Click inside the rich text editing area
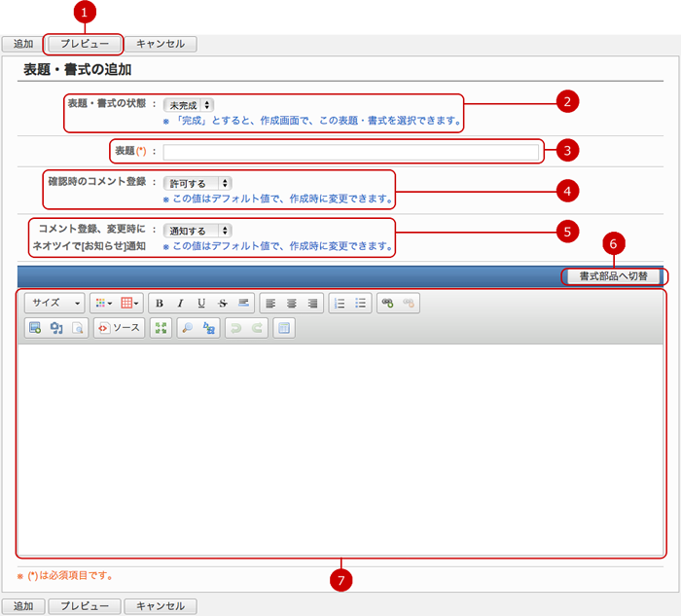681x616 pixels. tap(340, 449)
